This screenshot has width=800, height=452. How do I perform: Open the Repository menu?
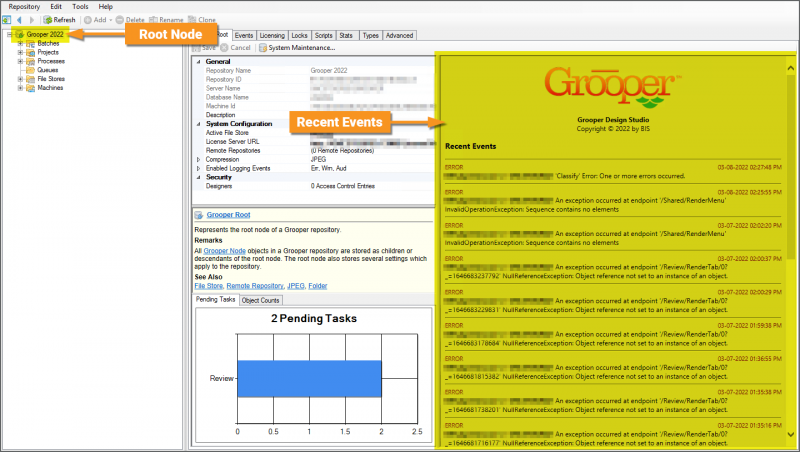[x=24, y=7]
